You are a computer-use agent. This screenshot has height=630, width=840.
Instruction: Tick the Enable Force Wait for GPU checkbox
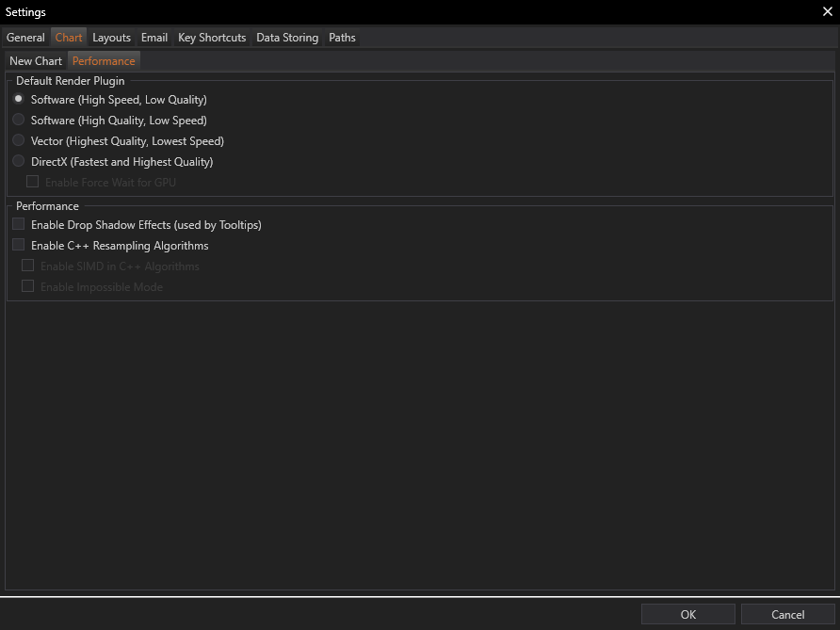[x=33, y=183]
